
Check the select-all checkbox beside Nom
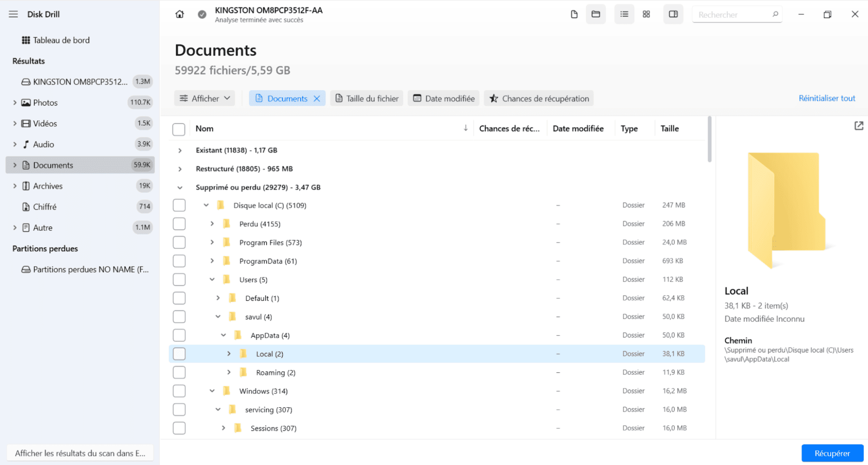[x=179, y=129]
